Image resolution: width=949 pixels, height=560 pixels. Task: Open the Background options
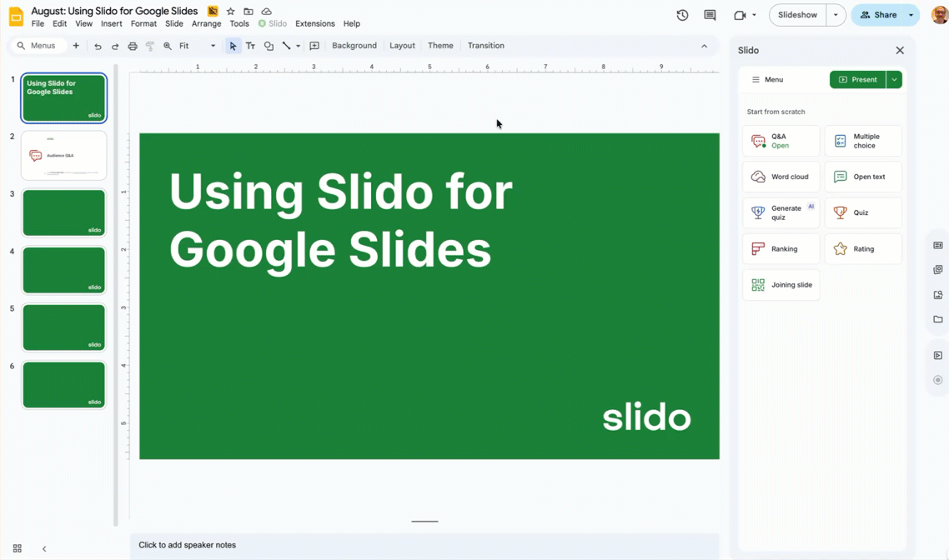point(354,46)
